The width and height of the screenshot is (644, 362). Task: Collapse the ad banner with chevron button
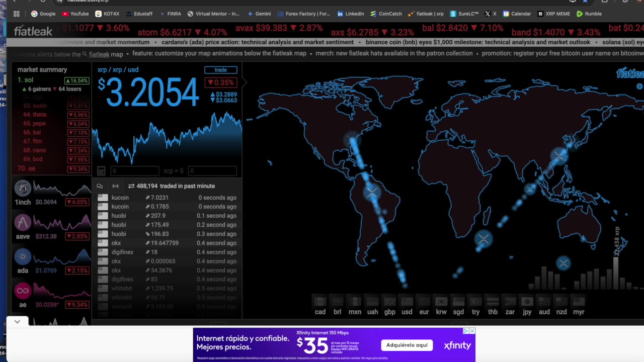(17, 321)
